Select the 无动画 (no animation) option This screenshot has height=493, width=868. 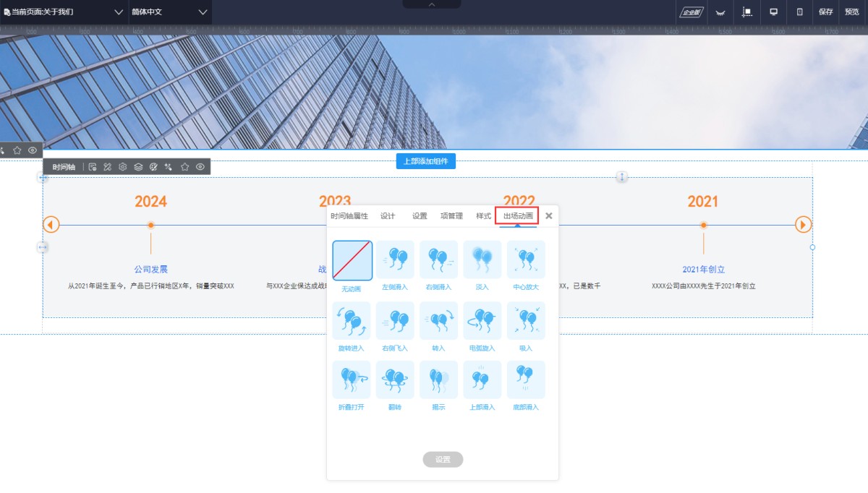click(x=352, y=260)
